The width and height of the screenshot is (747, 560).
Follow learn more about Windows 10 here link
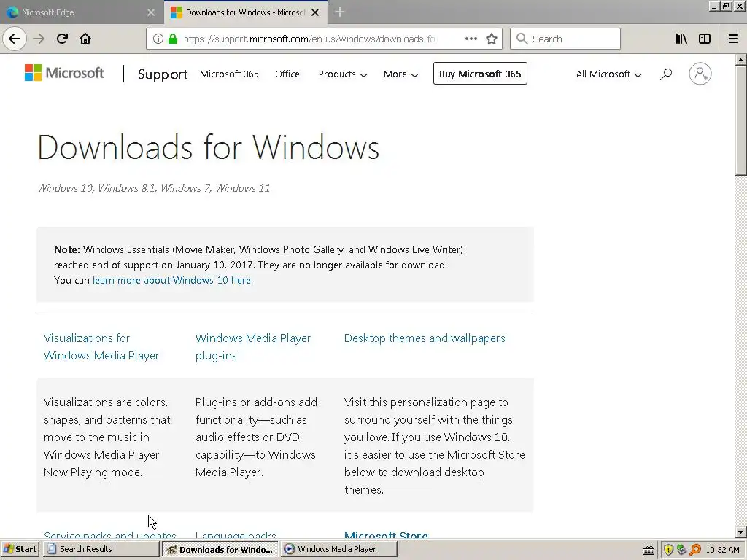(x=171, y=280)
